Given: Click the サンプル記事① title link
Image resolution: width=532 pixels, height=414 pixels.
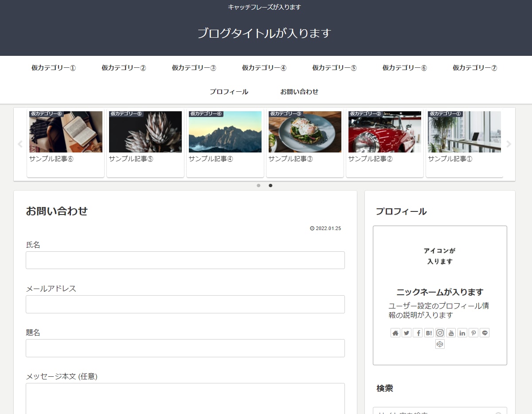Looking at the screenshot, I should (450, 159).
